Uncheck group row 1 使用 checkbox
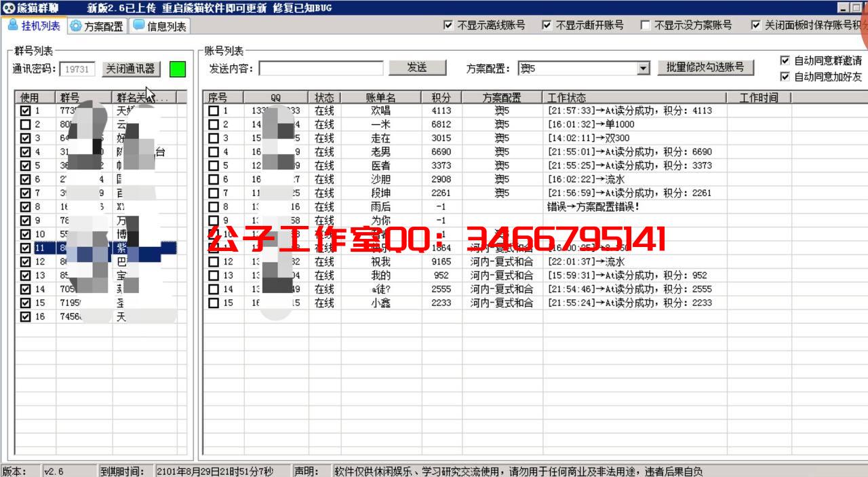This screenshot has height=477, width=868. click(26, 111)
